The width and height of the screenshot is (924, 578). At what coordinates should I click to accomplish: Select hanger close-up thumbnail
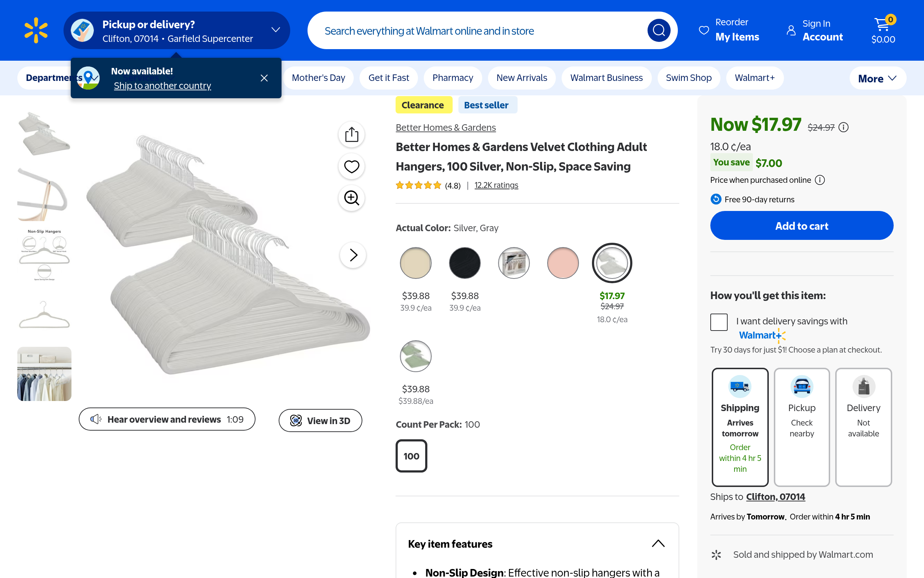[x=44, y=194]
